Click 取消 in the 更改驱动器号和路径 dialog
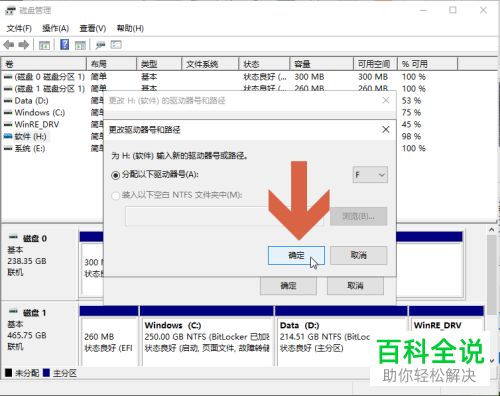The height and width of the screenshot is (396, 500). [x=359, y=256]
